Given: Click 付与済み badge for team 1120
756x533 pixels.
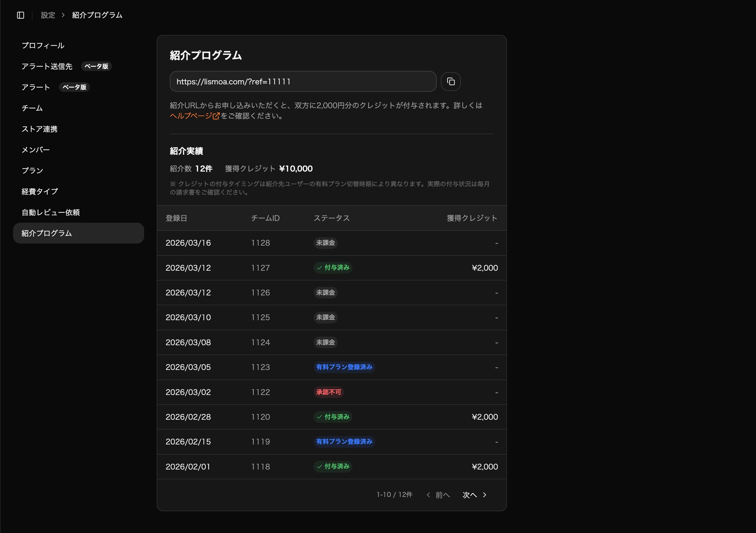Looking at the screenshot, I should (333, 417).
